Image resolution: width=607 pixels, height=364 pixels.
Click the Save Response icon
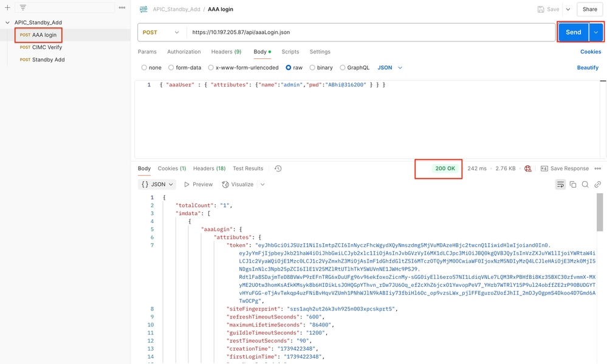click(x=544, y=168)
